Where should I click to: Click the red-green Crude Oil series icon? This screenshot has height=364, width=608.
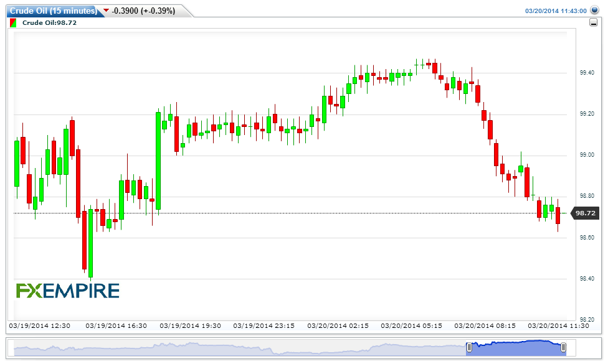point(13,23)
